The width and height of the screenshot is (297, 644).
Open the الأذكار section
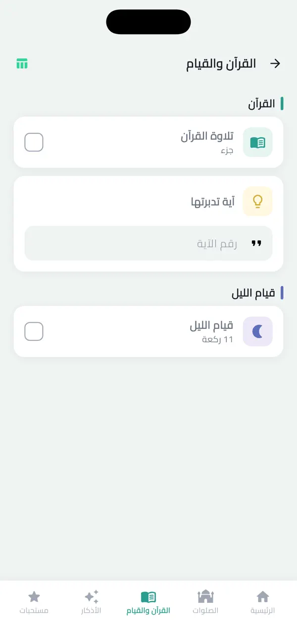91,602
